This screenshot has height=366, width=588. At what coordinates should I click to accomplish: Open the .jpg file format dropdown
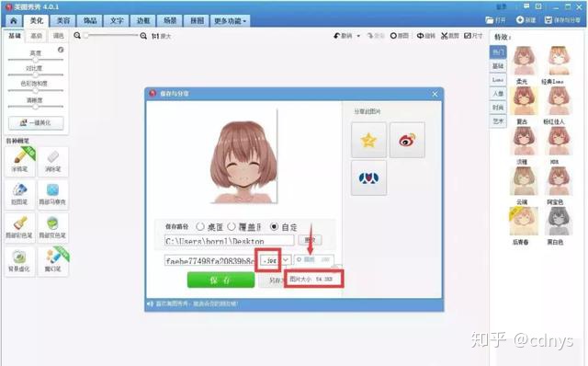coord(286,259)
